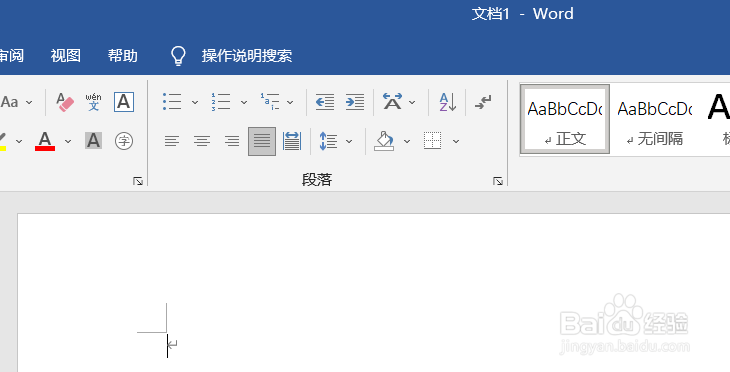Toggle Show/Hide paragraph marks icon
This screenshot has height=372, width=730.
click(483, 102)
